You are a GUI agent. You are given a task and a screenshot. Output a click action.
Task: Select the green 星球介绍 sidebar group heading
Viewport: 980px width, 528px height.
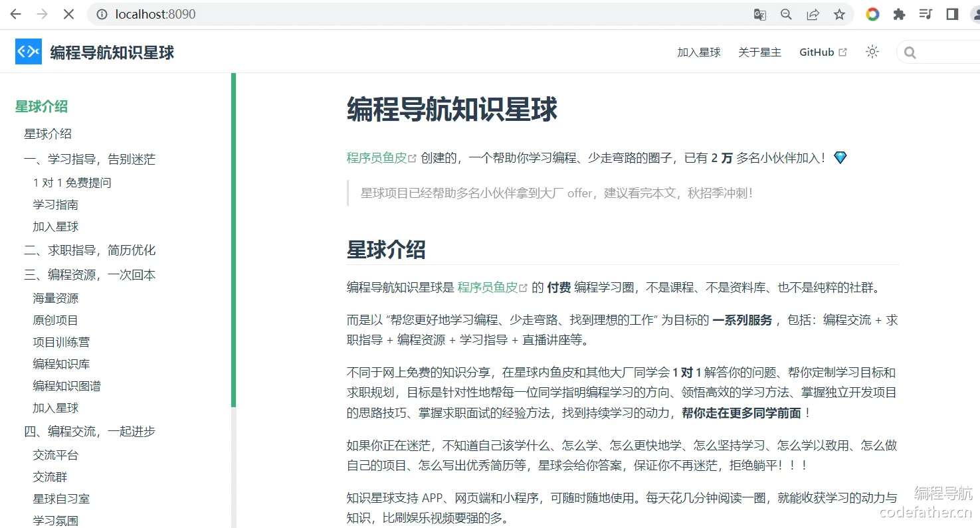pos(41,106)
